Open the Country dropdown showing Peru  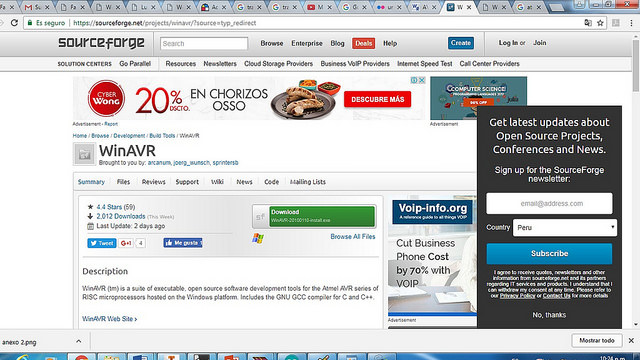(x=564, y=227)
